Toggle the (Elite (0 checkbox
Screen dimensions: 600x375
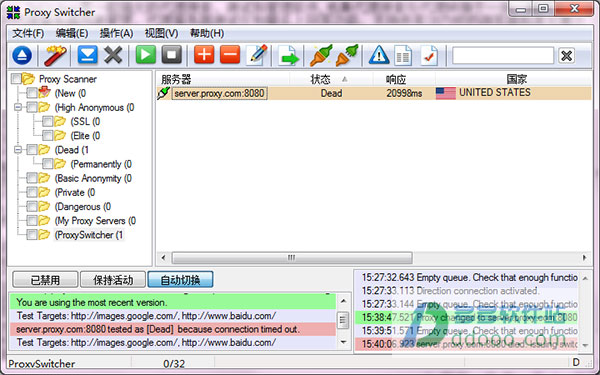47,135
